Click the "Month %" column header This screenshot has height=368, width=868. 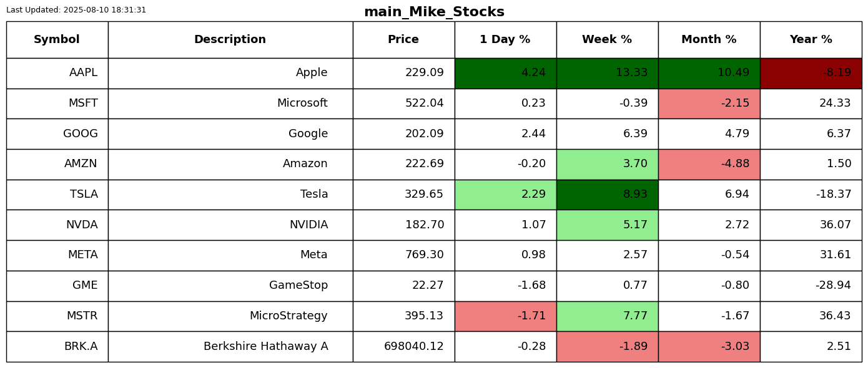(x=709, y=40)
